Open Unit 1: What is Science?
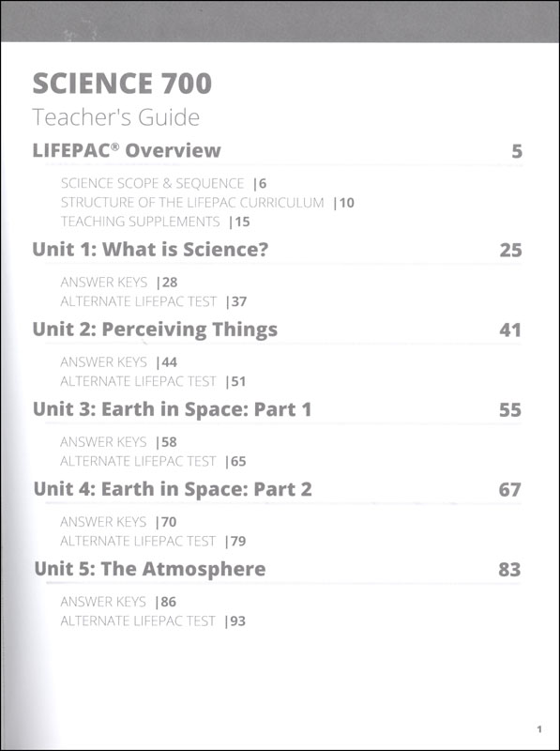The height and width of the screenshot is (751, 560). [x=150, y=250]
